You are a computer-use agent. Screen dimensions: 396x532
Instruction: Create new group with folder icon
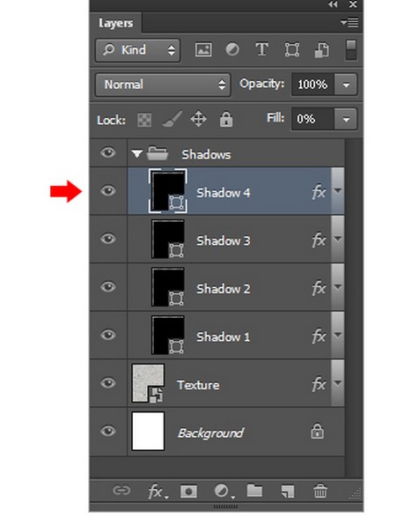pyautogui.click(x=254, y=491)
